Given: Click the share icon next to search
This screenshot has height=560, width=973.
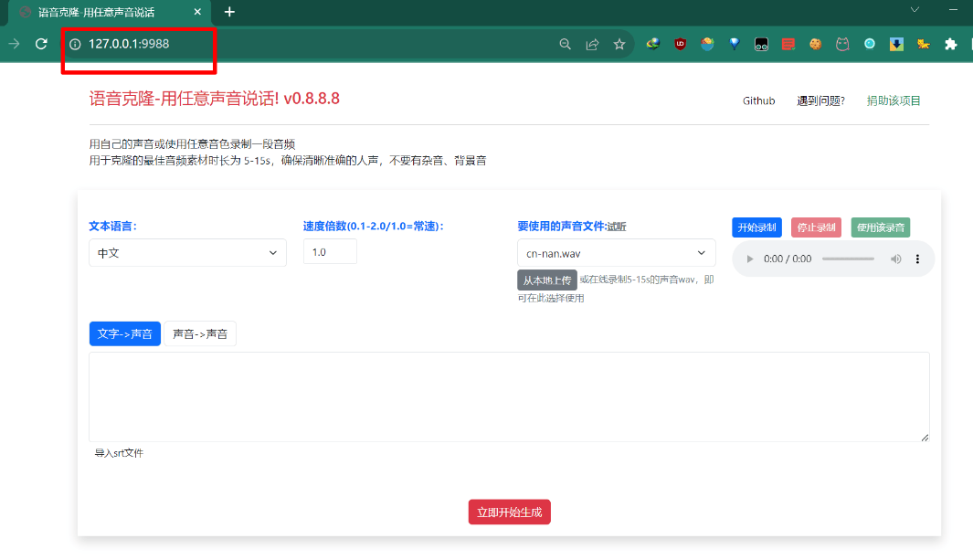Looking at the screenshot, I should point(592,43).
